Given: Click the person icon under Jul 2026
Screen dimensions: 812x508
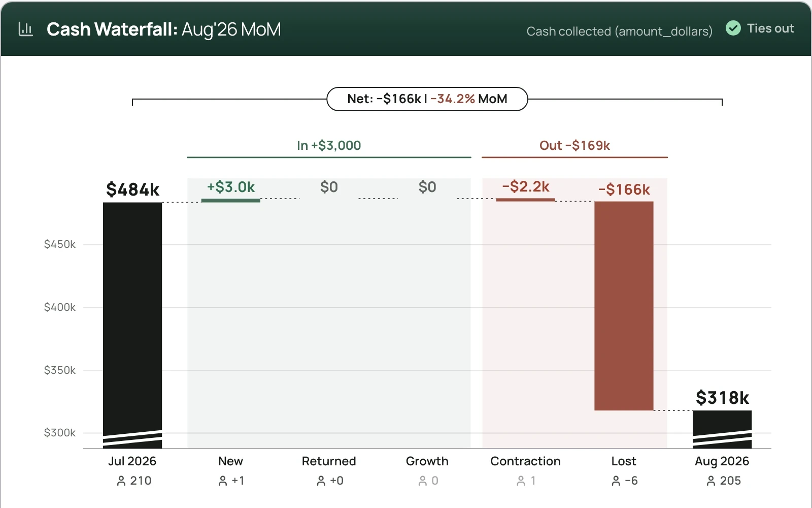Looking at the screenshot, I should pos(121,481).
